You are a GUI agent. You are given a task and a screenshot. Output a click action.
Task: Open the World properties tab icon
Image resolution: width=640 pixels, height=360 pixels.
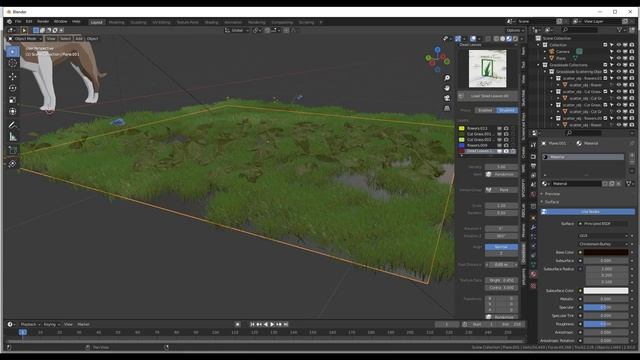coord(533,195)
